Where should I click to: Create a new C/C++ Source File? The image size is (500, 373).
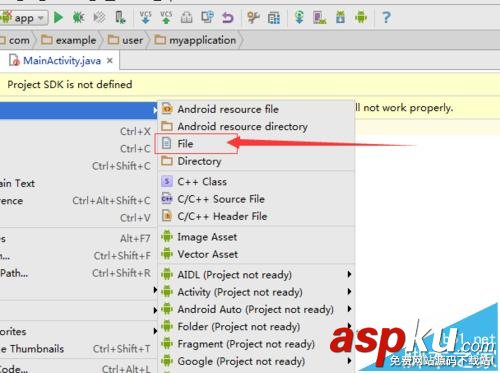(256, 199)
